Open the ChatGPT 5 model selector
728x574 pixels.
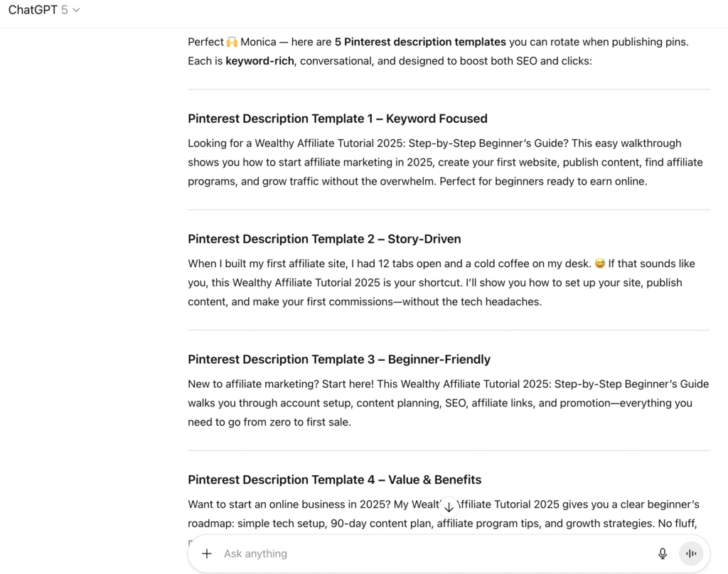tap(44, 11)
